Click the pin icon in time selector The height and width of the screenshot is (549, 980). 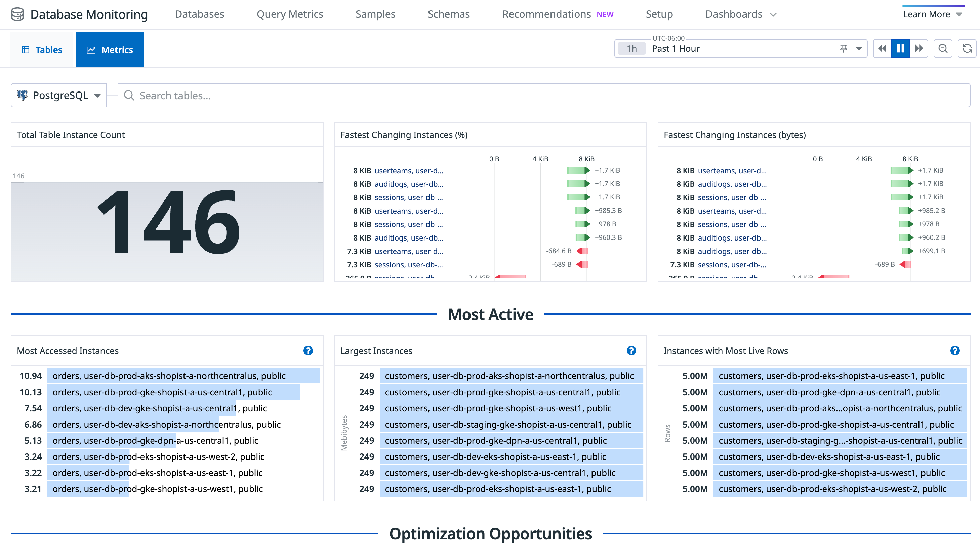click(x=844, y=49)
